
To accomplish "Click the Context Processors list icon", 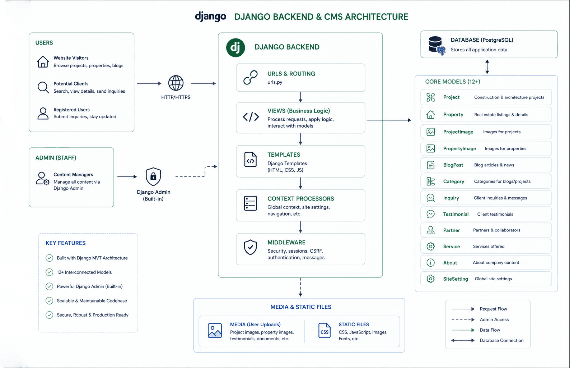I will (x=250, y=203).
